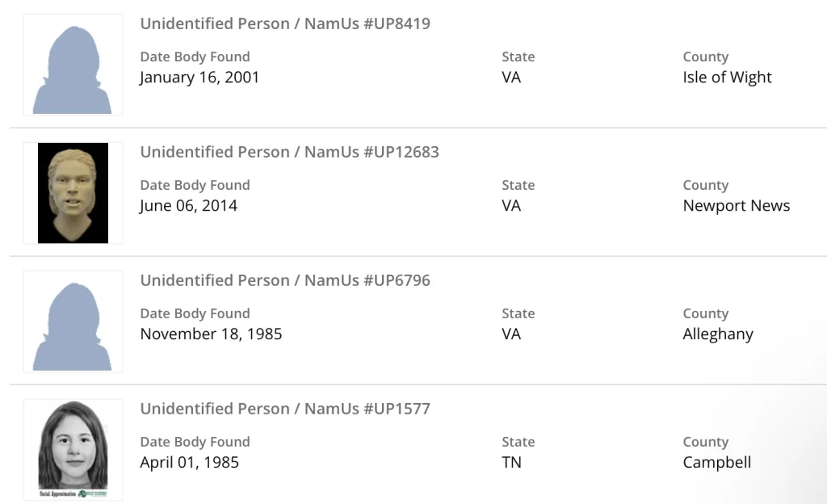The image size is (827, 504).
Task: Click the VA state value for Isle of Wight
Action: [x=511, y=78]
